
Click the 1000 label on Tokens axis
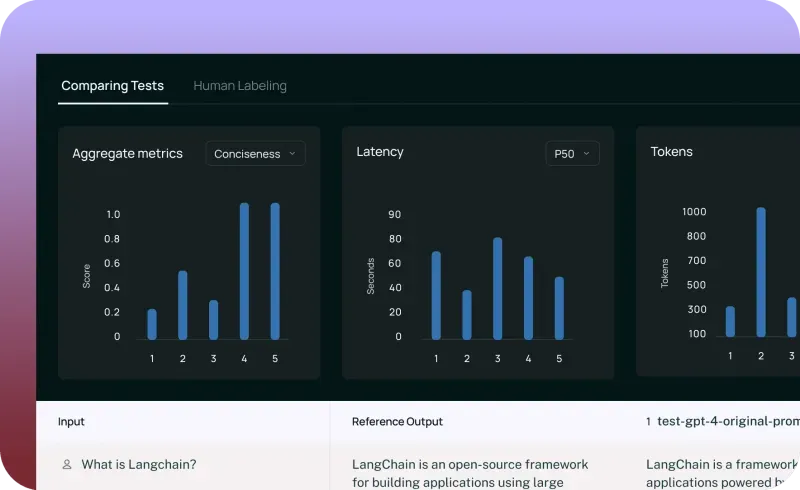694,212
